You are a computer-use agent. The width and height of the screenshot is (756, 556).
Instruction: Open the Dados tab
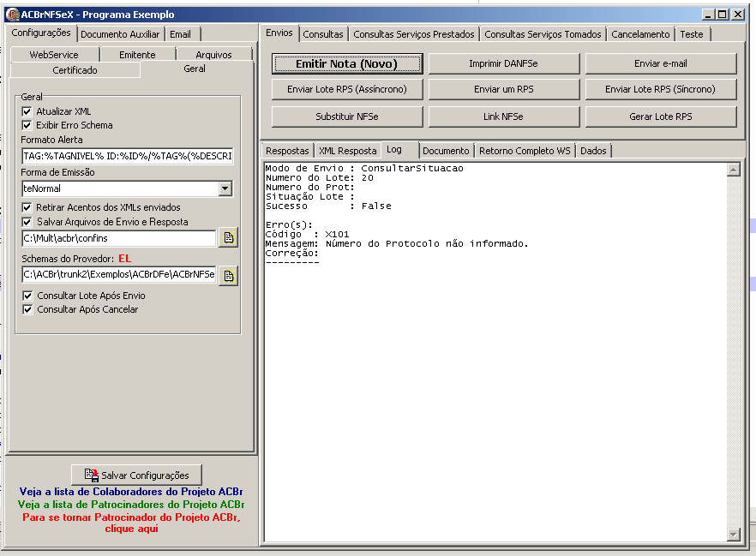click(x=593, y=151)
